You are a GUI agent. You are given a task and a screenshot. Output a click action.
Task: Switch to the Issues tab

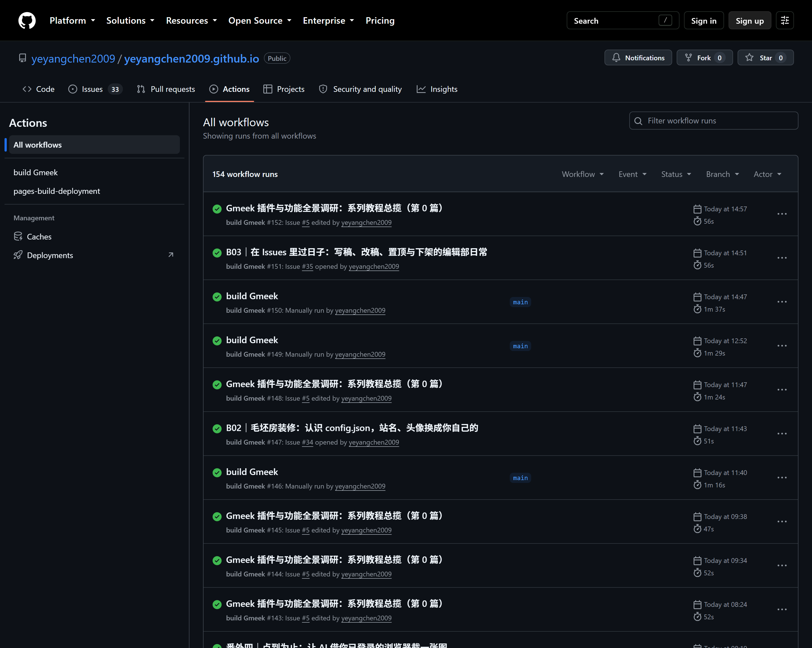point(95,89)
